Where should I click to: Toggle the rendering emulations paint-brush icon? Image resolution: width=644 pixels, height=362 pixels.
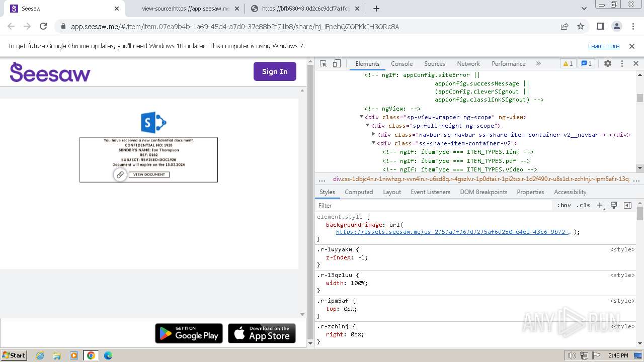(614, 205)
